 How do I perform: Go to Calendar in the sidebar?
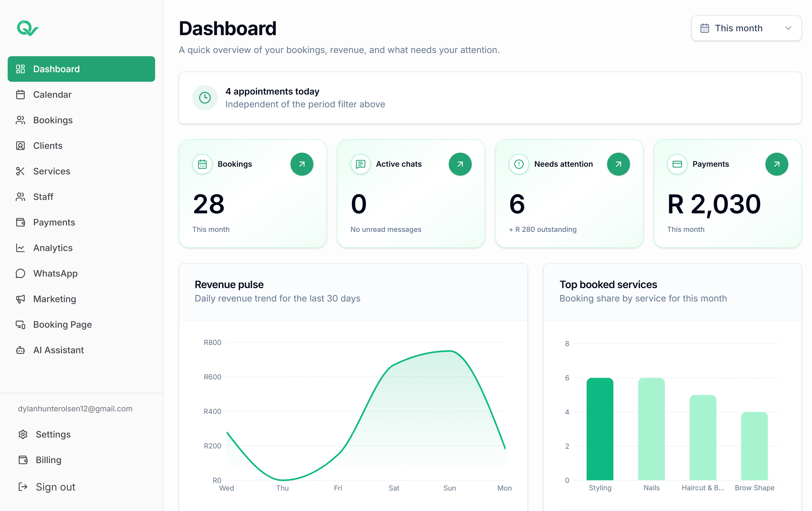click(x=81, y=95)
